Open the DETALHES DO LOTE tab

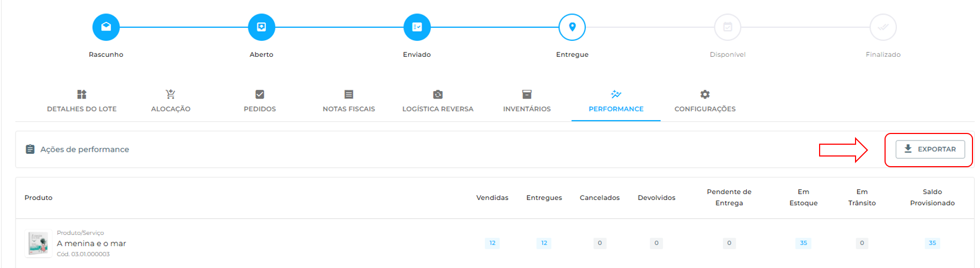coord(82,109)
